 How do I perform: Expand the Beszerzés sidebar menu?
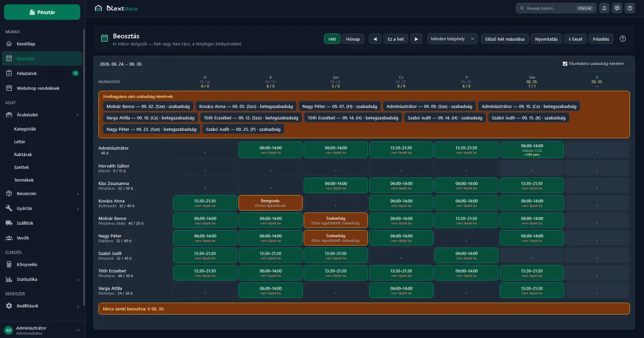point(42,193)
